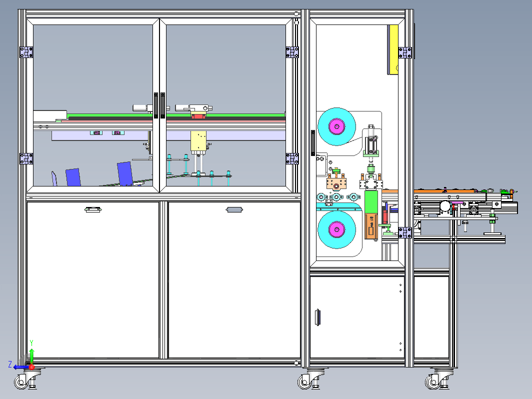Select the round white motor on the conveyor
The width and height of the screenshot is (532, 399).
(x=445, y=206)
